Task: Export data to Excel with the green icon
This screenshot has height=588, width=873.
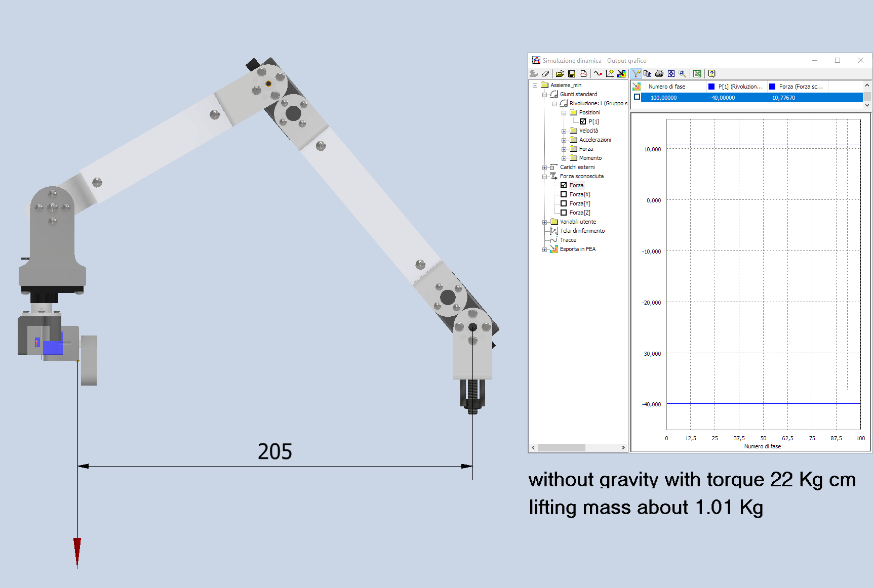Action: (x=697, y=74)
